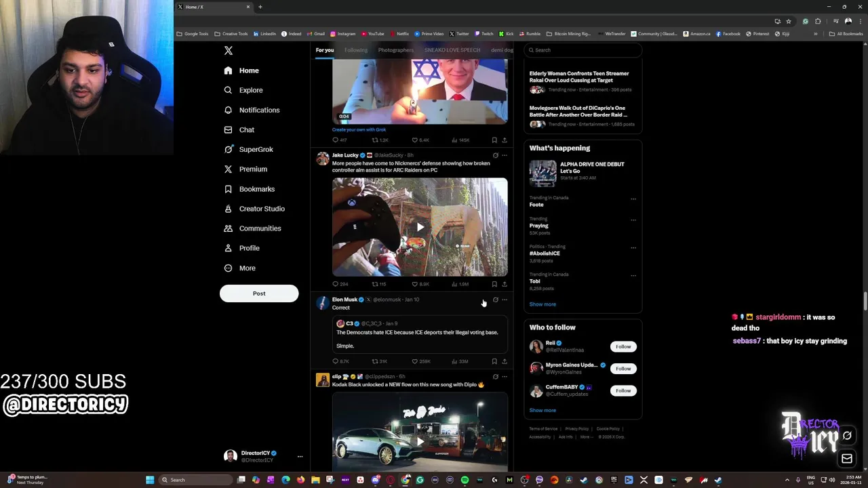This screenshot has width=868, height=488.
Task: Switch to the Following tab
Action: [x=356, y=50]
